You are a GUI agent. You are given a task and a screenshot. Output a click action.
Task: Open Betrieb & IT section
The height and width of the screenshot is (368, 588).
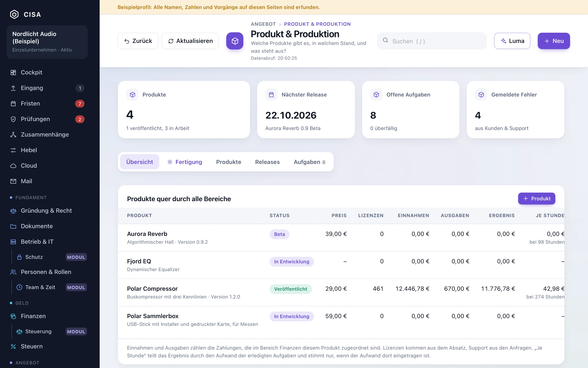tap(47, 242)
